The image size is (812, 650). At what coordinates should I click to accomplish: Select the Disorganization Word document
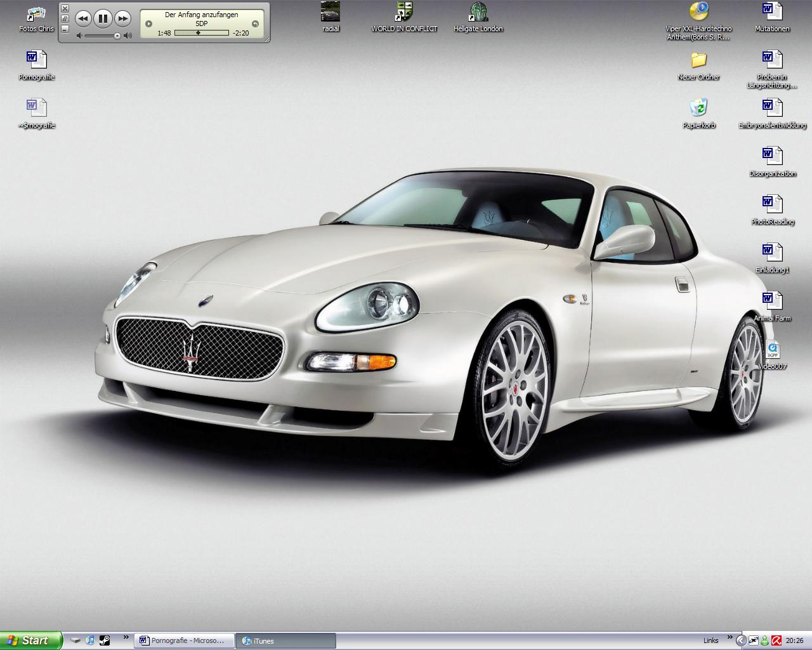[772, 162]
